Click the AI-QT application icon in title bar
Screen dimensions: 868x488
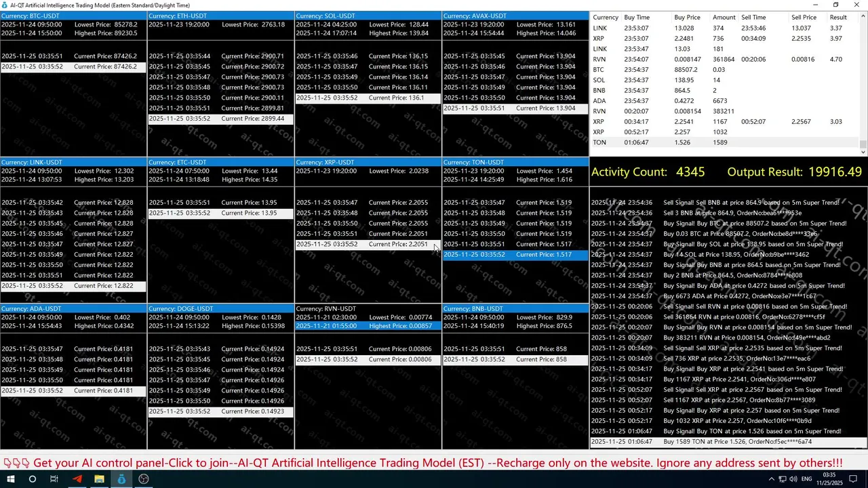click(5, 5)
